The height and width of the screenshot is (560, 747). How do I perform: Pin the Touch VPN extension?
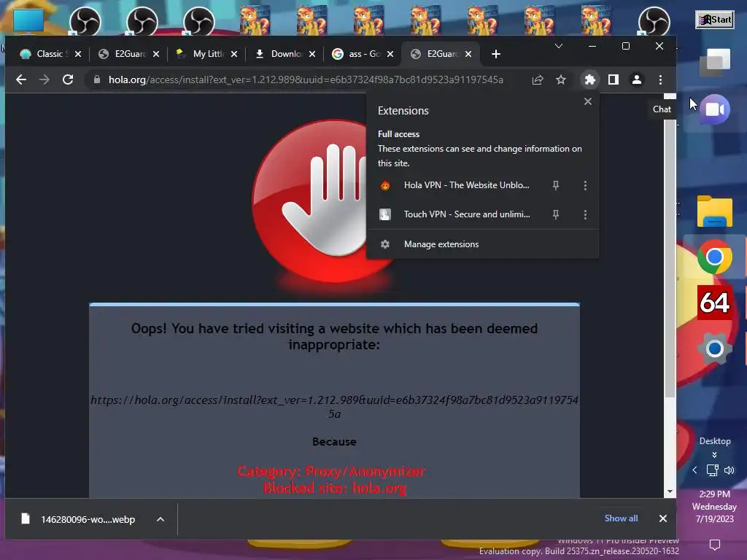(x=555, y=214)
